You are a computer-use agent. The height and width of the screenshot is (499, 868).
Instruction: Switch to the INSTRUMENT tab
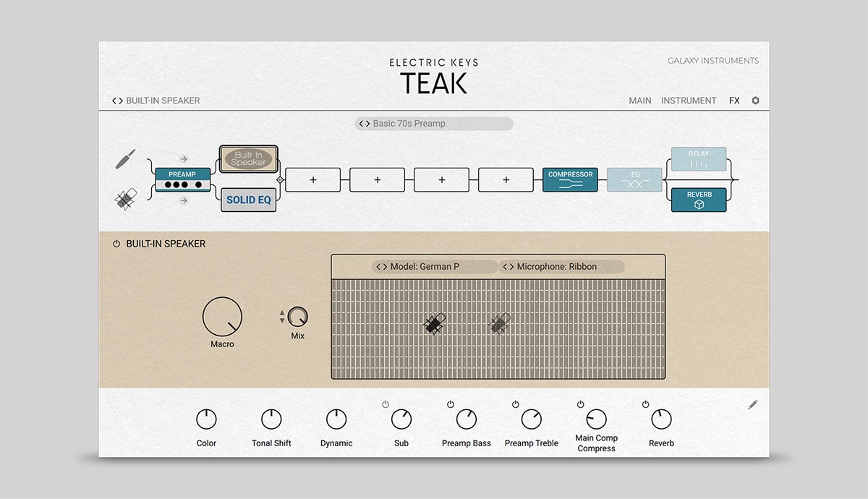point(689,101)
